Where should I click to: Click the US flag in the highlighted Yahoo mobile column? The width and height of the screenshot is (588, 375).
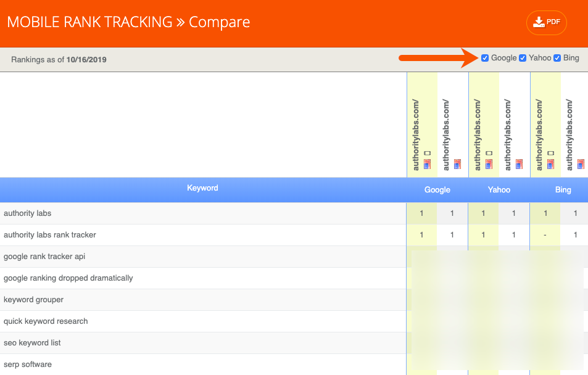pos(489,164)
